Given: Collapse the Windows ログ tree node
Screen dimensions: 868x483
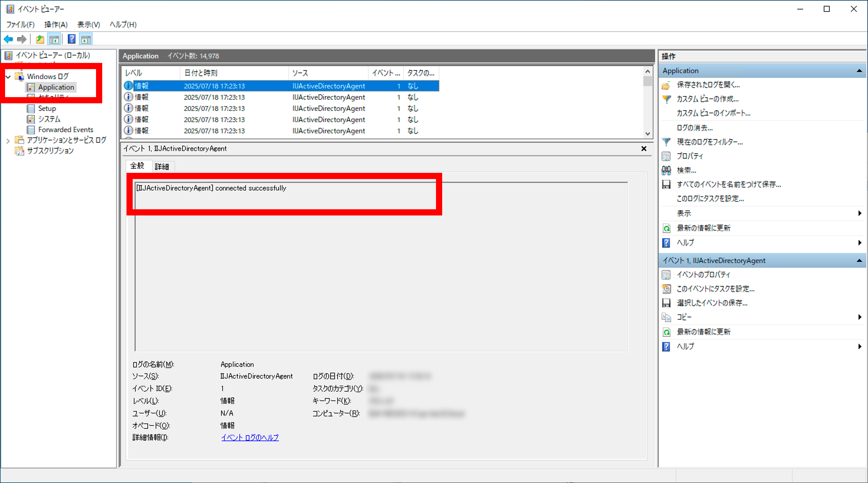Looking at the screenshot, I should coord(8,77).
